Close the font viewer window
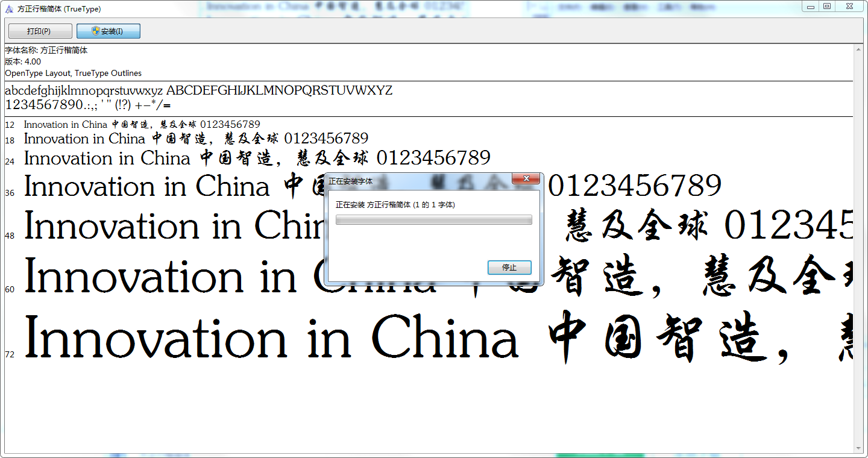Image resolution: width=868 pixels, height=458 pixels. click(849, 6)
